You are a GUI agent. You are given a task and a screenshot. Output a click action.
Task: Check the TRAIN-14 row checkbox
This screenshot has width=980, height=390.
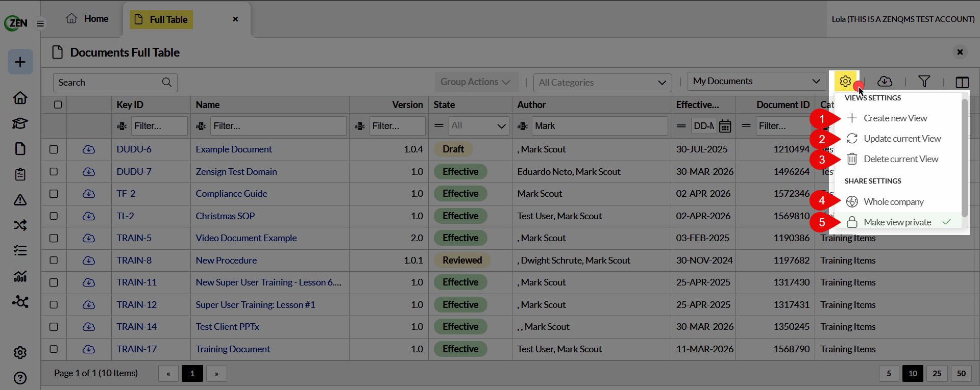pyautogui.click(x=54, y=327)
